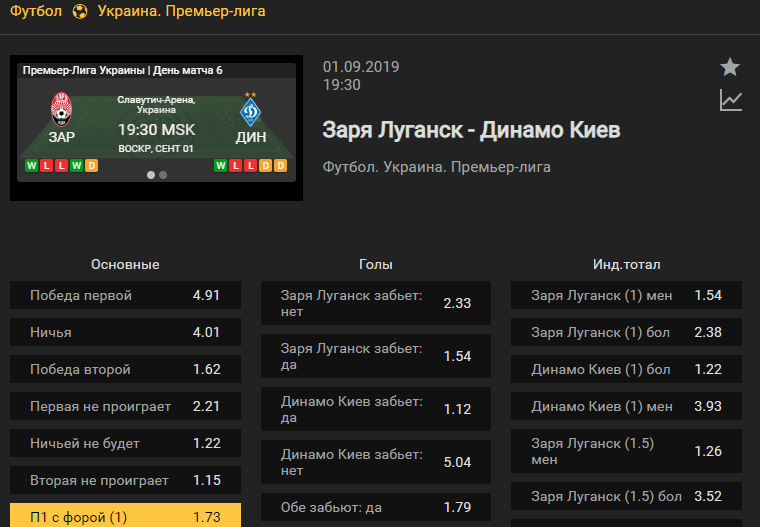Click the ДИН team abbreviation
The height and width of the screenshot is (527, 760).
[251, 137]
